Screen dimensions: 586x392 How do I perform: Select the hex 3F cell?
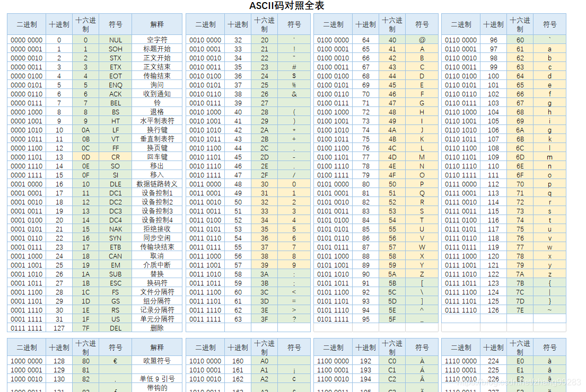coord(264,319)
